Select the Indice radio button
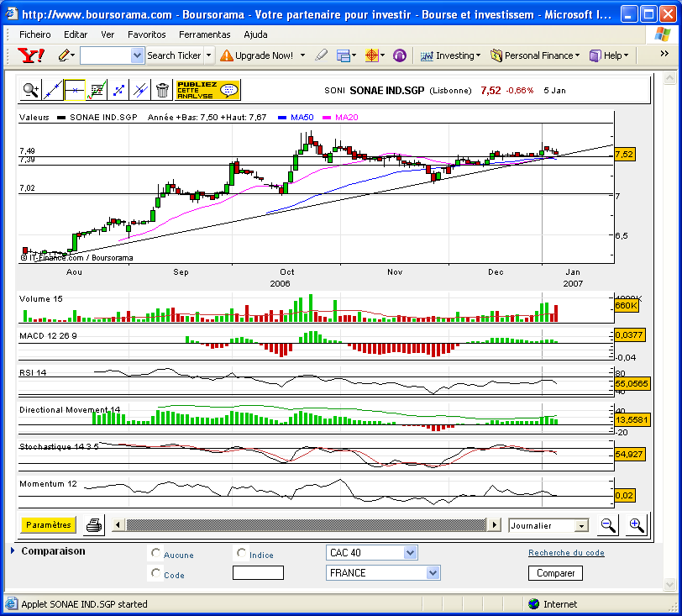This screenshot has width=682, height=616. click(x=242, y=553)
